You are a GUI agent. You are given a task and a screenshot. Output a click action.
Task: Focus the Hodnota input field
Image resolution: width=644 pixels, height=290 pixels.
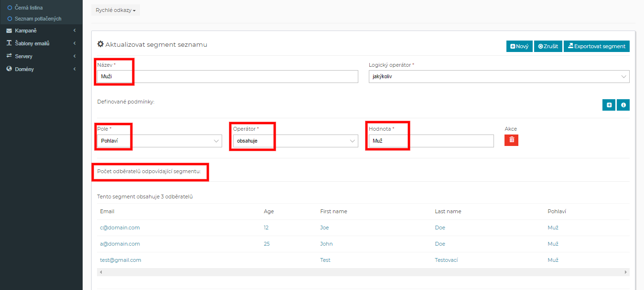pos(430,141)
